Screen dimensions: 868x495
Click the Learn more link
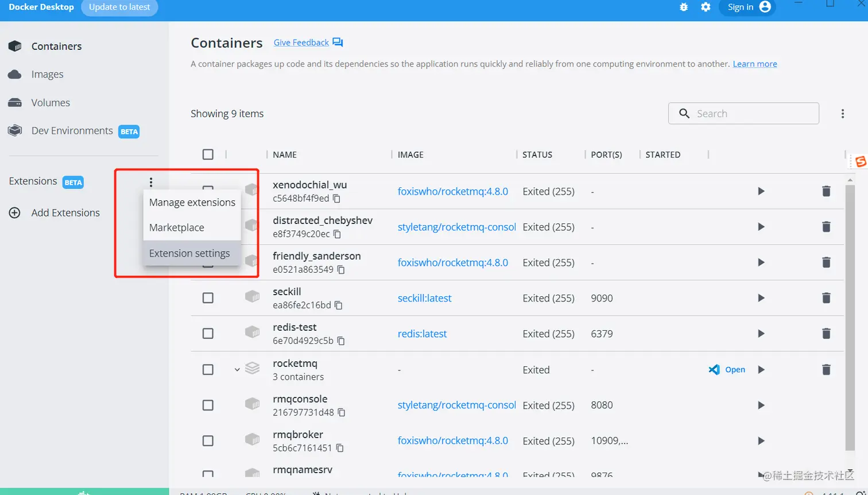pos(755,64)
